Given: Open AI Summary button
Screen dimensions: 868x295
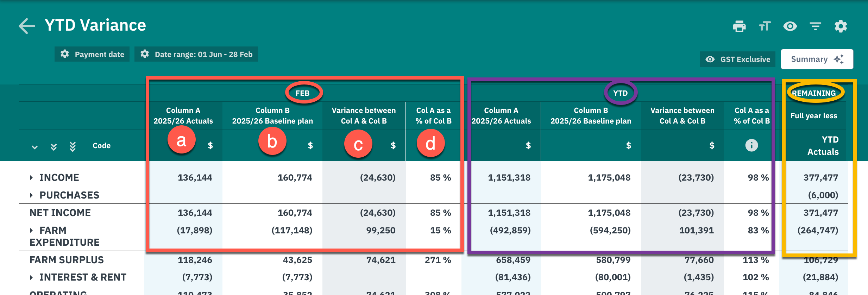Looking at the screenshot, I should pos(817,59).
